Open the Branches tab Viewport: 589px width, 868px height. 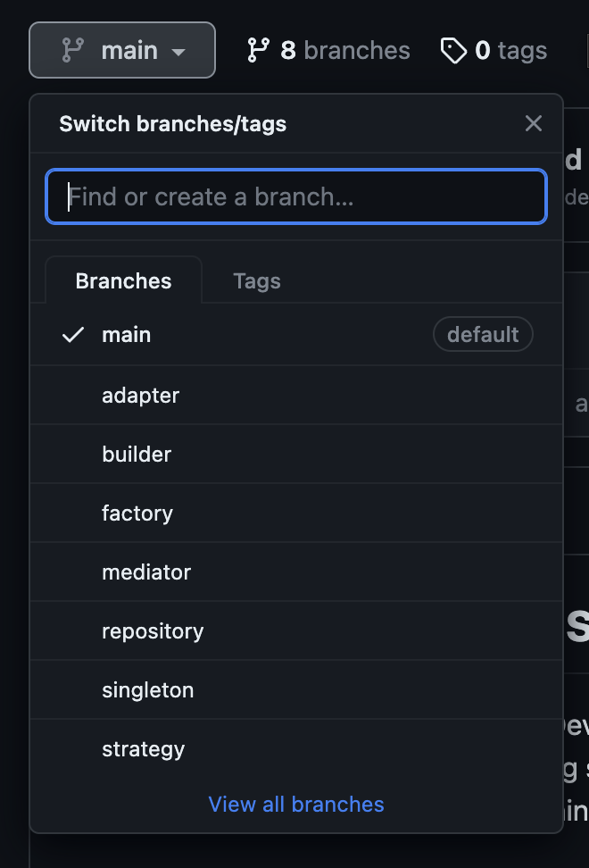(x=123, y=280)
